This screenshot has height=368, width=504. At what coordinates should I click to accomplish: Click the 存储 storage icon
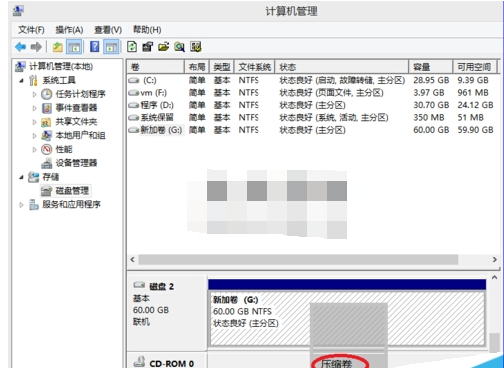click(x=33, y=177)
